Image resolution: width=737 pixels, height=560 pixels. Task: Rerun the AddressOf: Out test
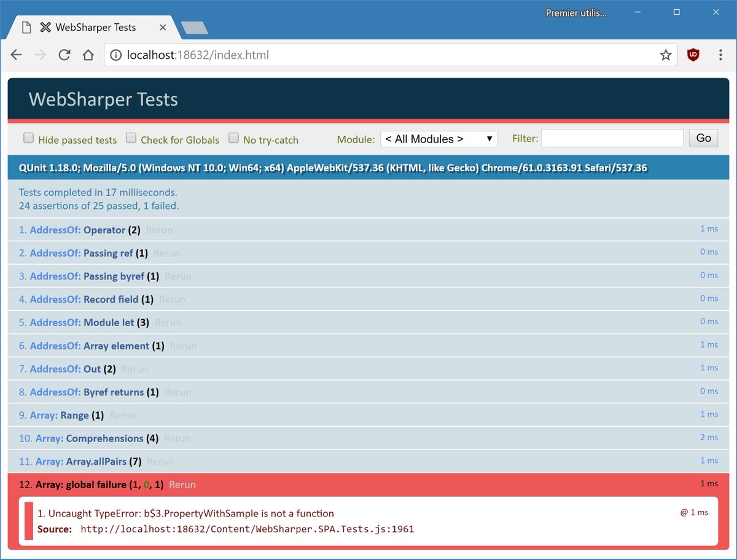(135, 369)
